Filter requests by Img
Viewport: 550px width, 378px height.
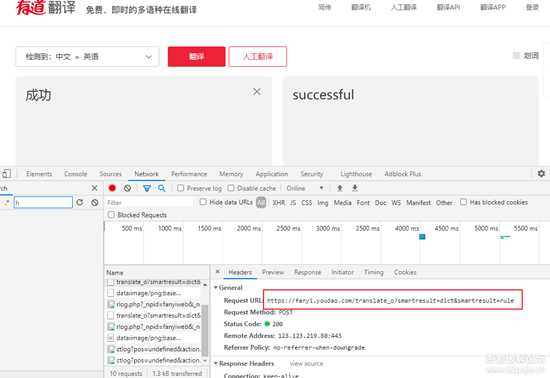click(323, 202)
